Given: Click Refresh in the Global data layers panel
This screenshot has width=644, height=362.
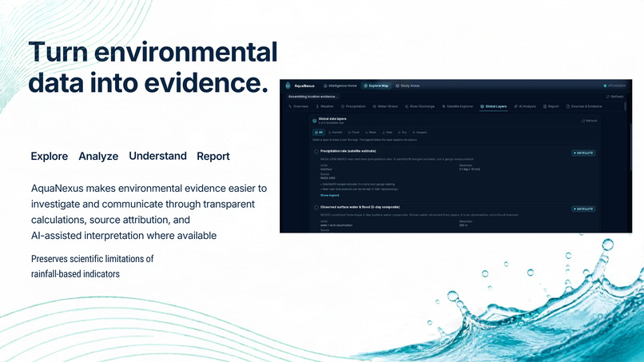Looking at the screenshot, I should [590, 121].
